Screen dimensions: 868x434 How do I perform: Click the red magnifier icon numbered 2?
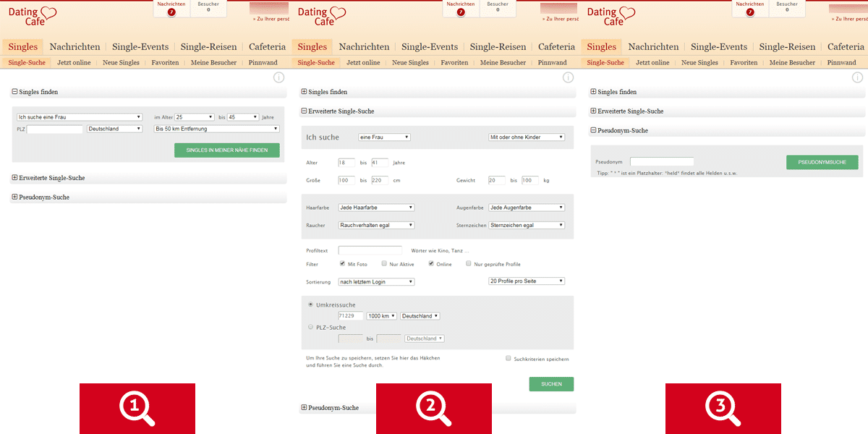[x=434, y=409]
